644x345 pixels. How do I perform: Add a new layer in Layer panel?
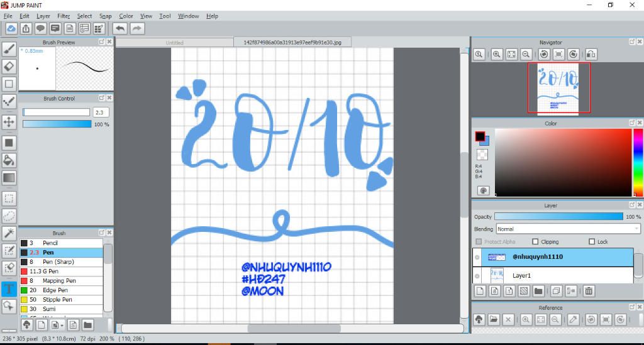point(480,291)
